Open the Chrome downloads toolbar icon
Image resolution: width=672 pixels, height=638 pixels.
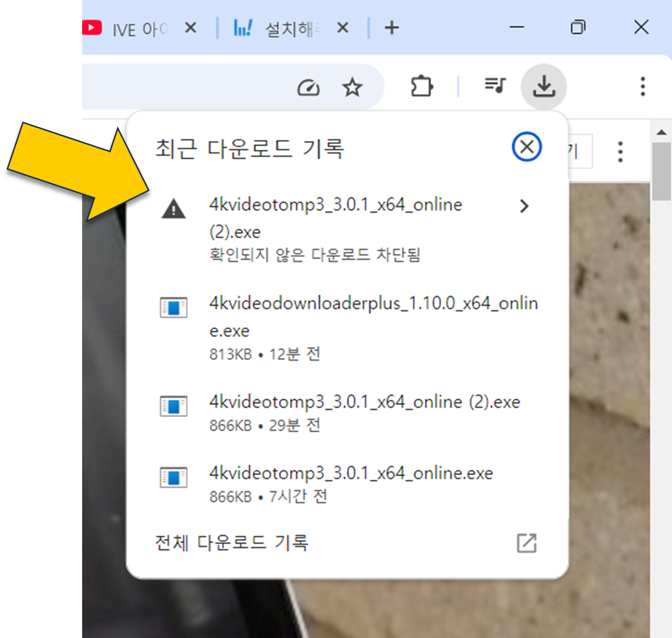pos(543,86)
